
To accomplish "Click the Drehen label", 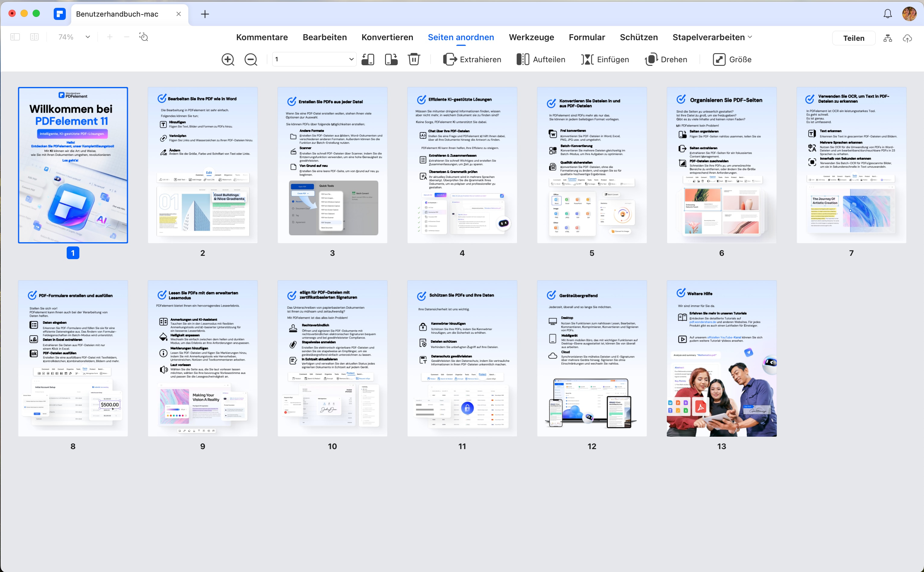I will click(x=674, y=59).
